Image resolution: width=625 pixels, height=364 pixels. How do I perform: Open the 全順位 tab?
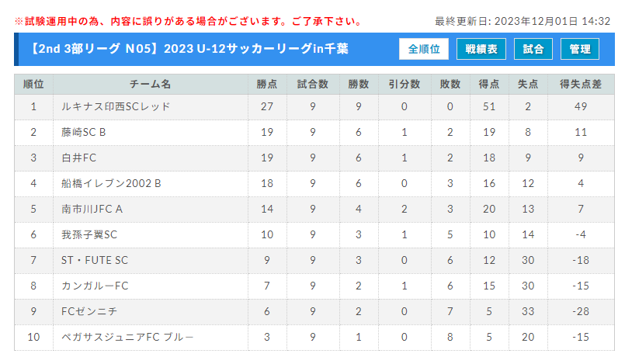[424, 49]
